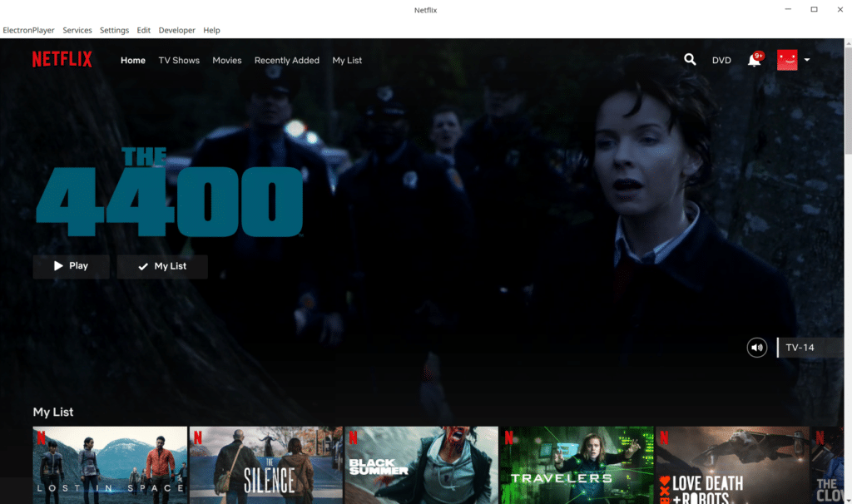The width and height of the screenshot is (852, 504).
Task: Select the Black Summer thumbnail
Action: click(x=421, y=465)
